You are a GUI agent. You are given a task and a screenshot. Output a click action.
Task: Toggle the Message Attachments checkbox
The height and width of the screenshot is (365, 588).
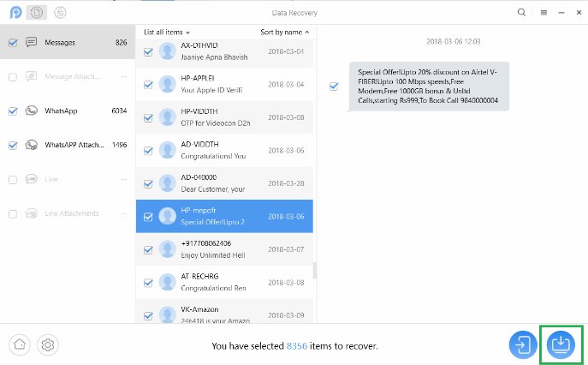coord(13,77)
